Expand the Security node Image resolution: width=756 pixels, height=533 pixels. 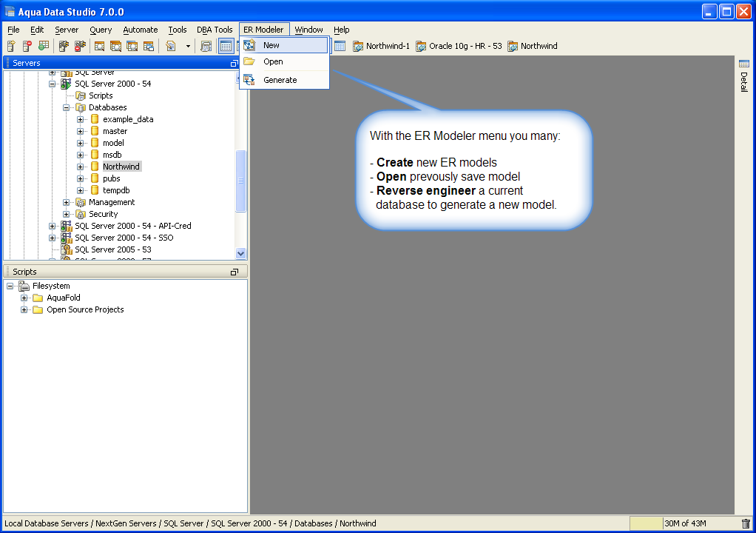coord(66,214)
